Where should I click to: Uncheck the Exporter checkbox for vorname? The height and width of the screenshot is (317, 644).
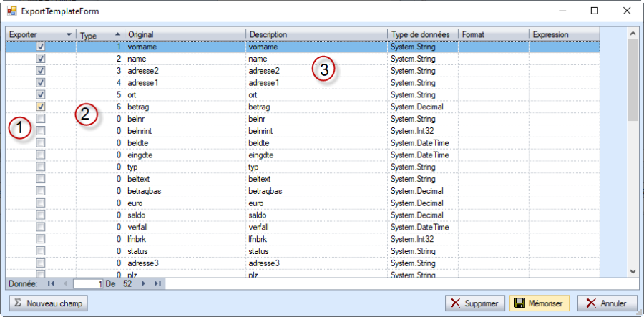click(x=41, y=47)
